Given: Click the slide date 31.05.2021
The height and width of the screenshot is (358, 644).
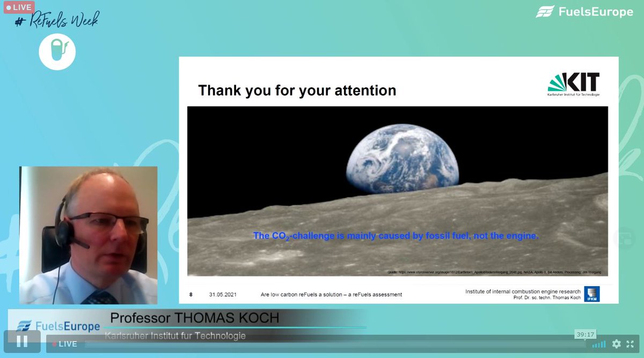Looking at the screenshot, I should point(223,295).
